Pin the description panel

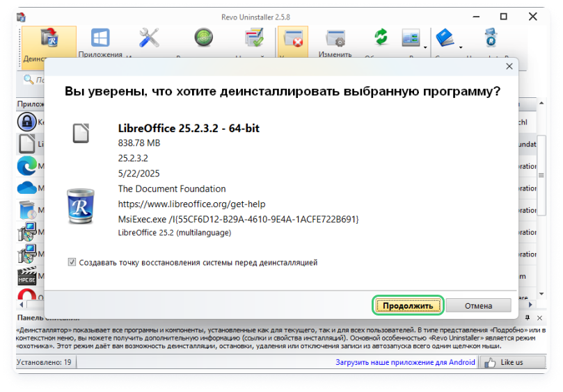pos(527,318)
